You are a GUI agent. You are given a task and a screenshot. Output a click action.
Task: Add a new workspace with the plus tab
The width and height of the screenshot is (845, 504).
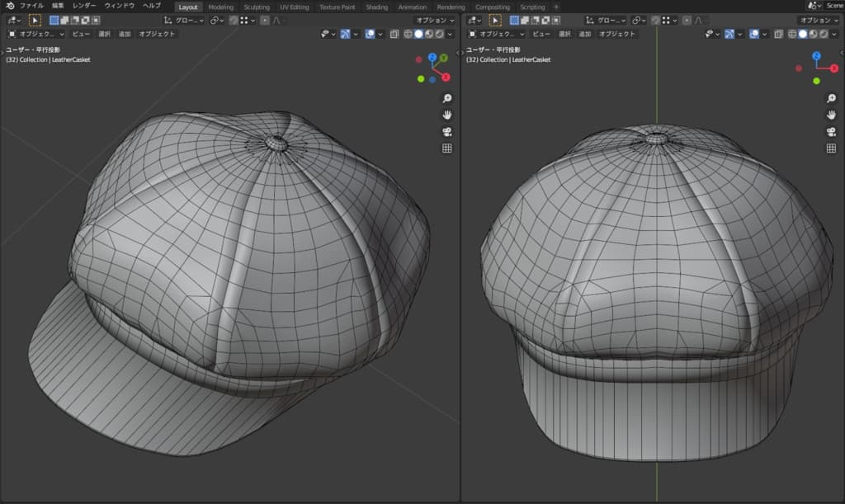coord(555,7)
